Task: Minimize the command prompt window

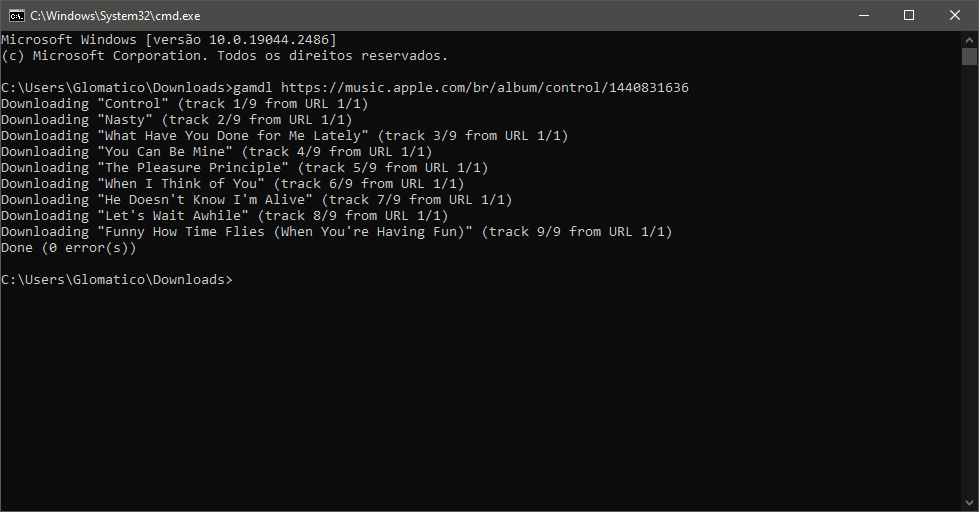Action: [x=863, y=15]
